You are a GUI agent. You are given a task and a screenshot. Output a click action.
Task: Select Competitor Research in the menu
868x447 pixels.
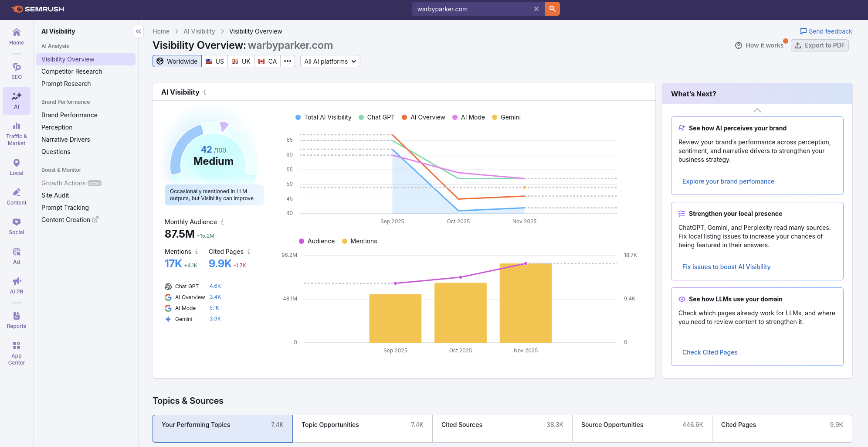[72, 72]
